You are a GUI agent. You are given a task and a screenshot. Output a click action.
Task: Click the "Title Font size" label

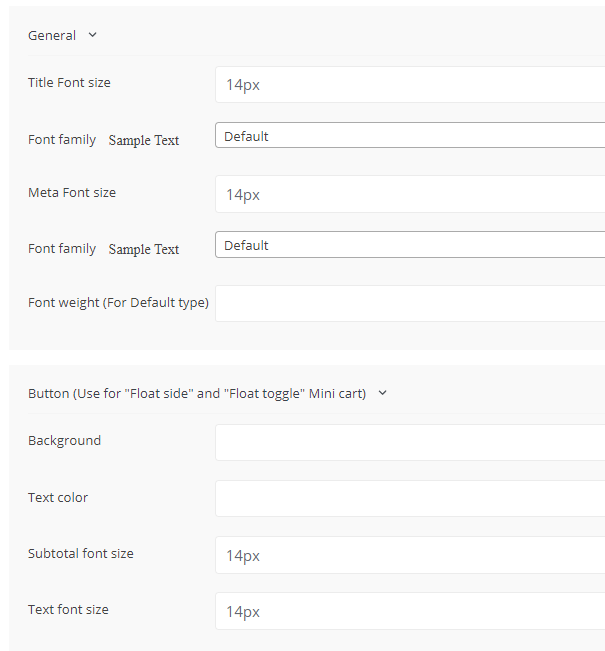click(69, 83)
